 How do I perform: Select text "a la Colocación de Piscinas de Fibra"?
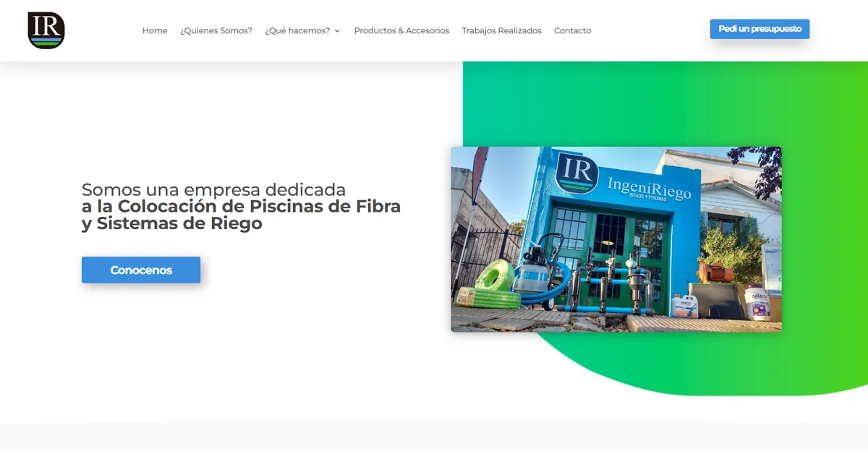(x=241, y=206)
